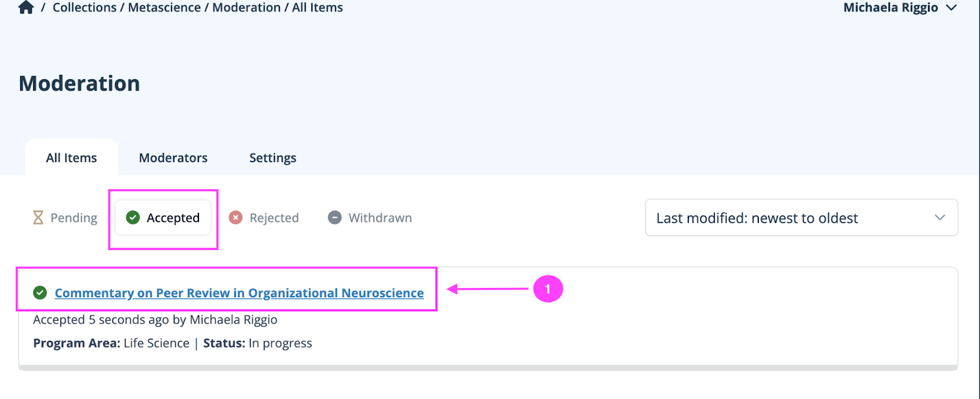Image resolution: width=980 pixels, height=399 pixels.
Task: Show Withdrawn submissions
Action: tap(380, 218)
